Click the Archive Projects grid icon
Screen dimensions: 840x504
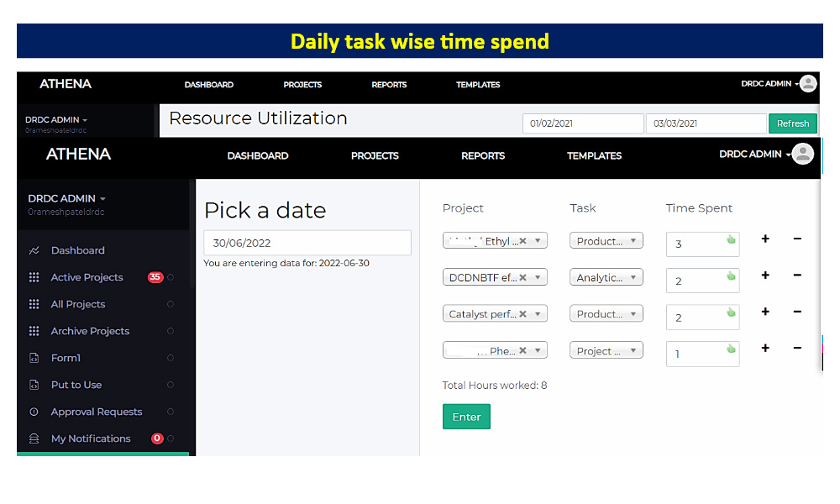34,331
